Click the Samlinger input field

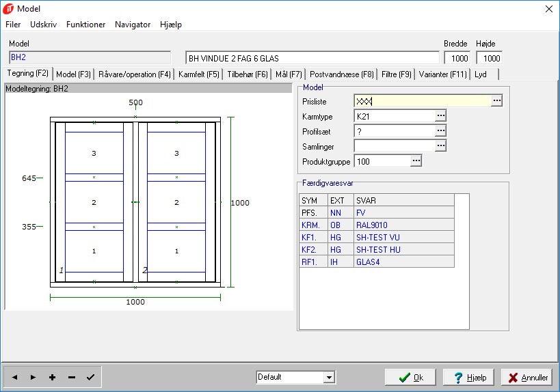(x=395, y=146)
